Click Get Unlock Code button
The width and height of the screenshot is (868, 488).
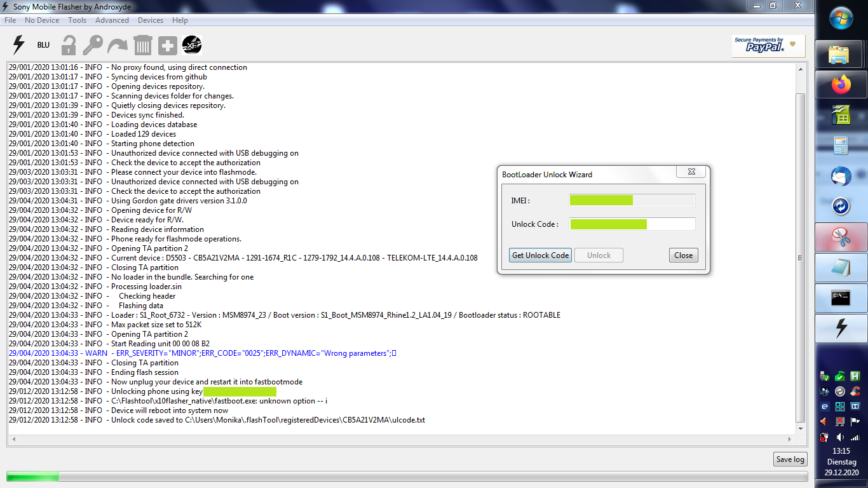pyautogui.click(x=541, y=255)
